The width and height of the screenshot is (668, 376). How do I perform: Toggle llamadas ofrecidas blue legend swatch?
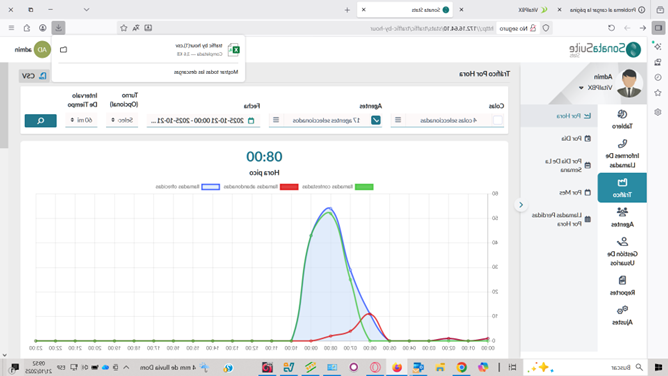tap(210, 187)
